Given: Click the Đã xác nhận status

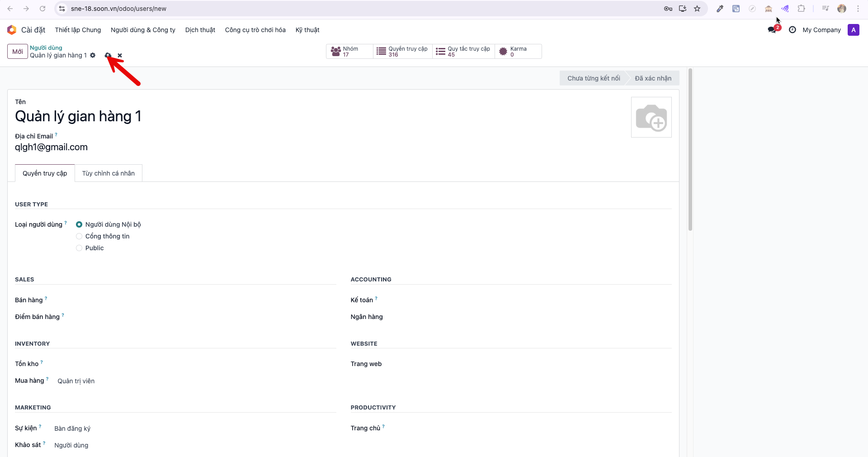Looking at the screenshot, I should [x=653, y=78].
